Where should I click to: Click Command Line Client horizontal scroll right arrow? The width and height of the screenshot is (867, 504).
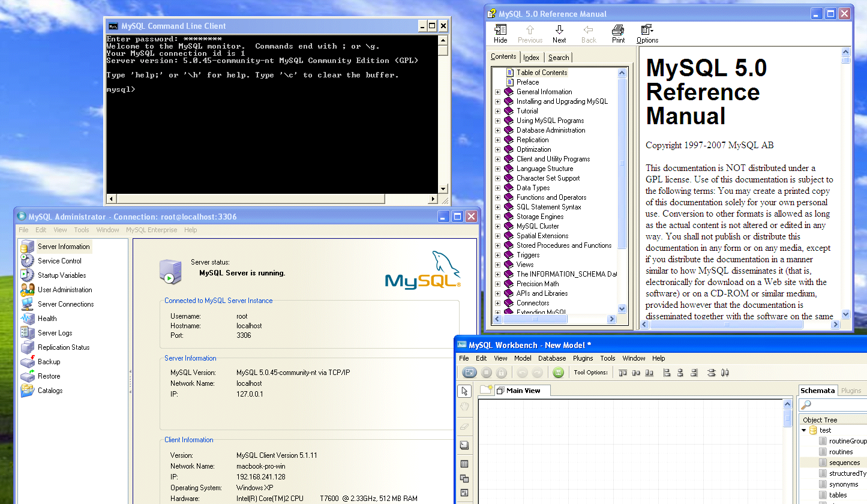[x=433, y=199]
